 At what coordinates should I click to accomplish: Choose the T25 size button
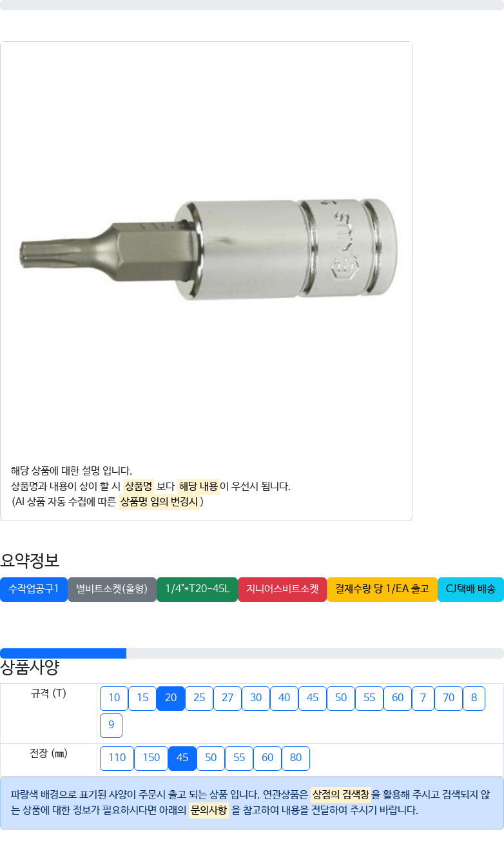(x=199, y=698)
